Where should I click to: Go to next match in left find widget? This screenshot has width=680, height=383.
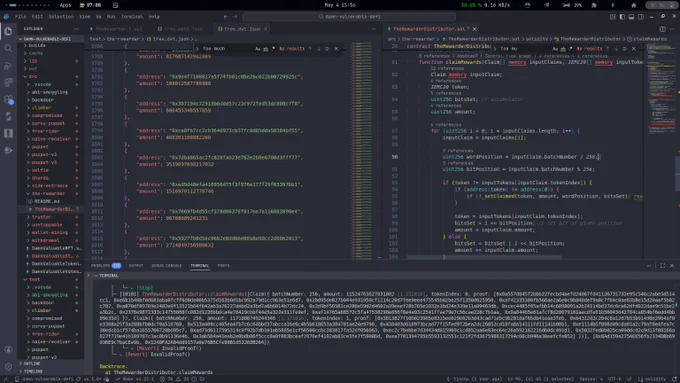click(319, 49)
